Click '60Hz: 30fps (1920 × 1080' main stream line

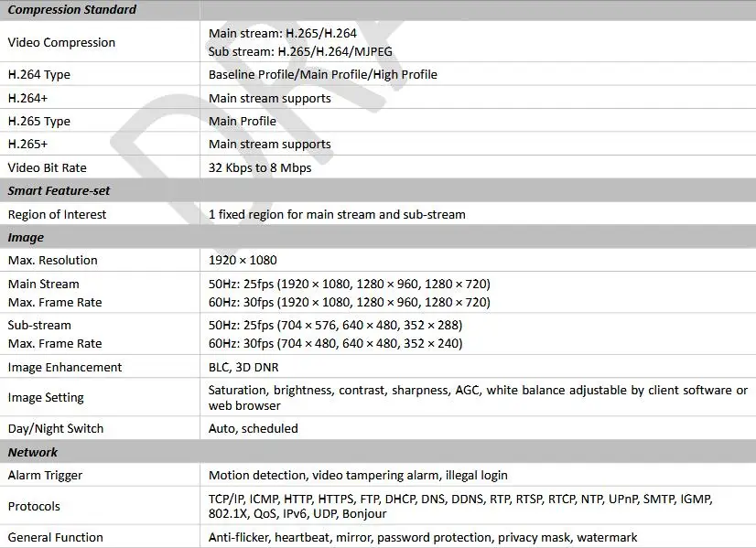[x=350, y=302]
